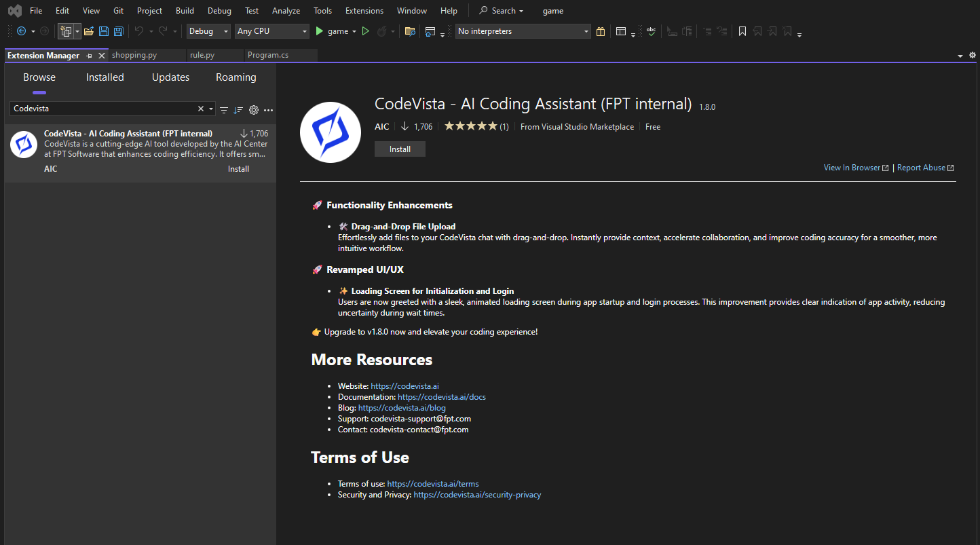Clear the Codevista search with X
This screenshot has width=980, height=545.
(201, 109)
